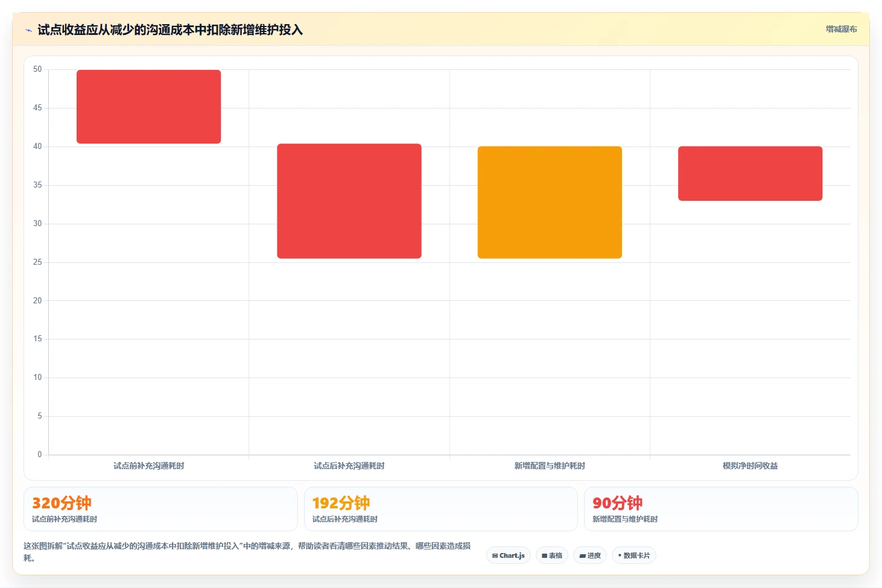
Task: Click the chart title 试点收益应从减少的沟通成本中扣除新增维护投入
Action: coord(170,30)
